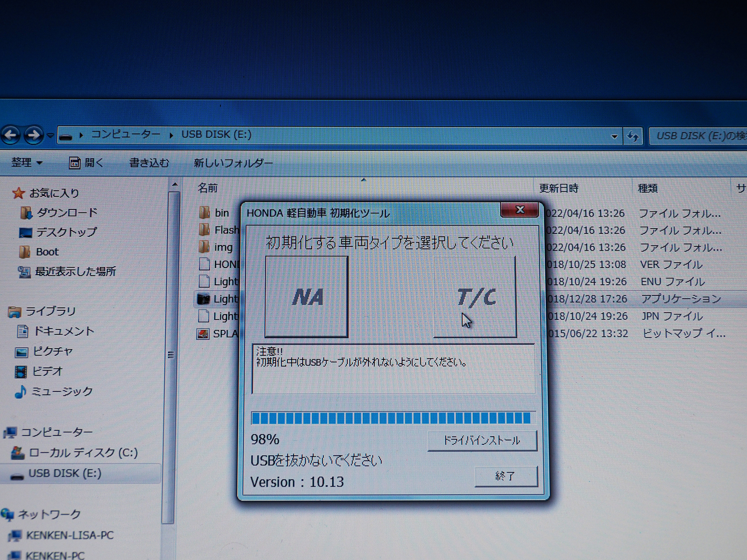This screenshot has width=747, height=560.
Task: Click the Version : 10.13 label
Action: click(x=297, y=482)
